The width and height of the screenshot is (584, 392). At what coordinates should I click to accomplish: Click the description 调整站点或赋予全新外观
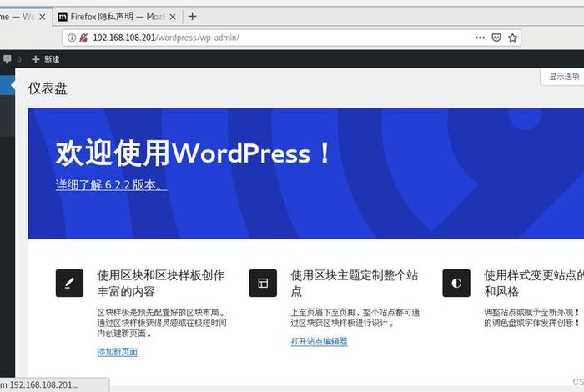534,318
